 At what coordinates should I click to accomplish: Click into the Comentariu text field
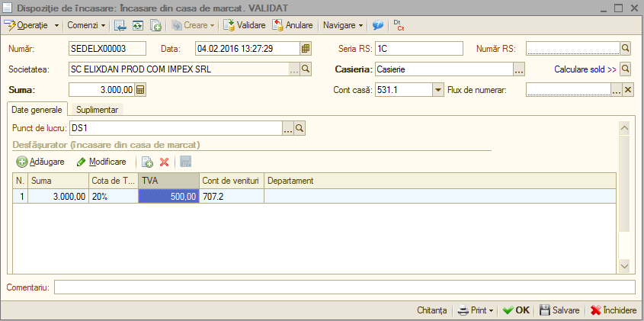pyautogui.click(x=345, y=287)
